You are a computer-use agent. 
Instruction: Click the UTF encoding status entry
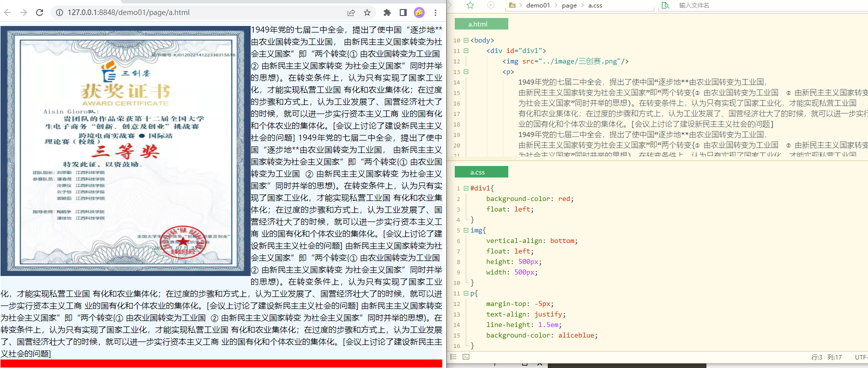click(x=861, y=357)
